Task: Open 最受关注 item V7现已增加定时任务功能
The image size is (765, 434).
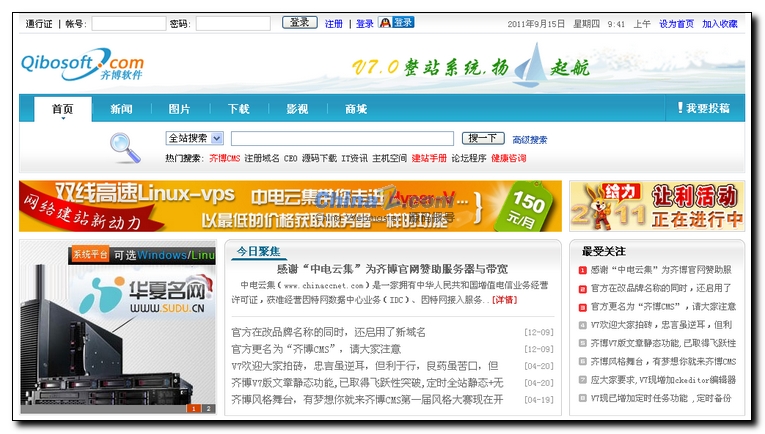Action: click(x=661, y=398)
